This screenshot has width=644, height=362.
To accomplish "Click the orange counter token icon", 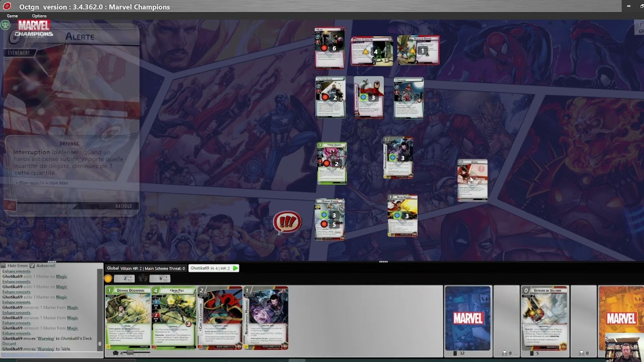I will click(x=108, y=279).
